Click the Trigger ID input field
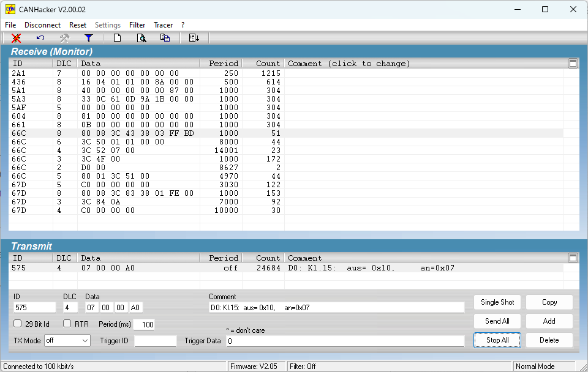The height and width of the screenshot is (372, 588). tap(155, 341)
